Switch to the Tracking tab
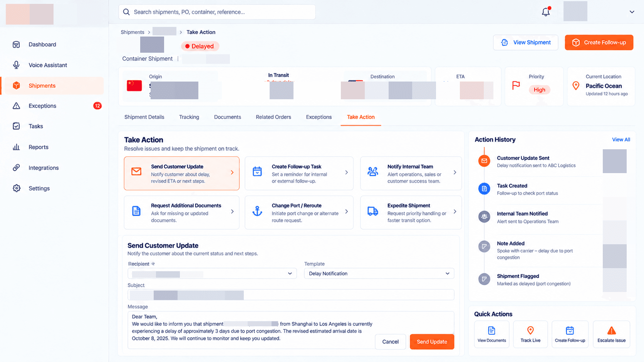The width and height of the screenshot is (644, 362). [189, 117]
